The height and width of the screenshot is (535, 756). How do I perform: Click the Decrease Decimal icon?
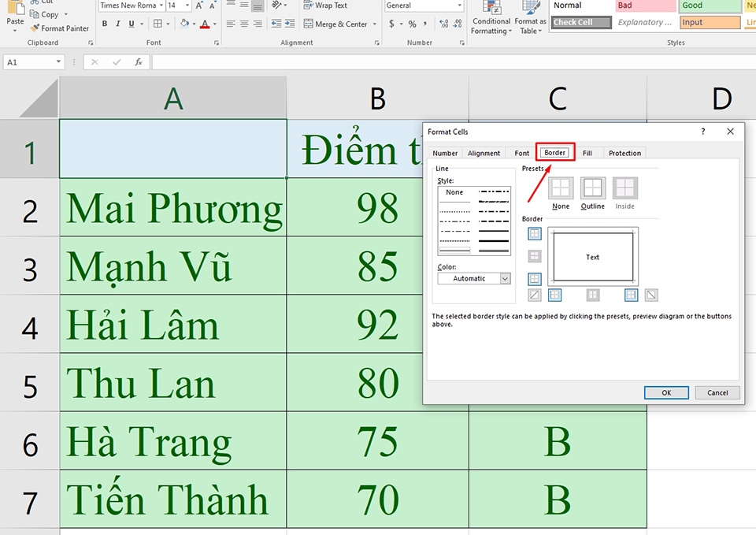pyautogui.click(x=458, y=23)
